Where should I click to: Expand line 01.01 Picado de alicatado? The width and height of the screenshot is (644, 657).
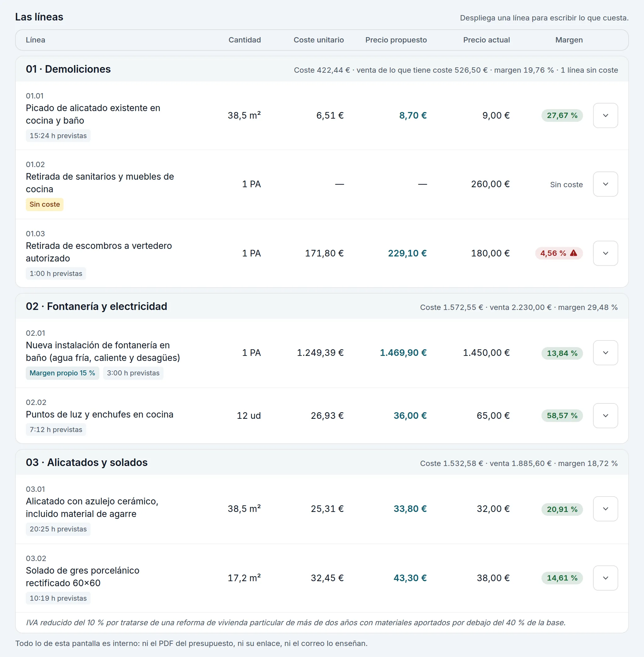605,115
